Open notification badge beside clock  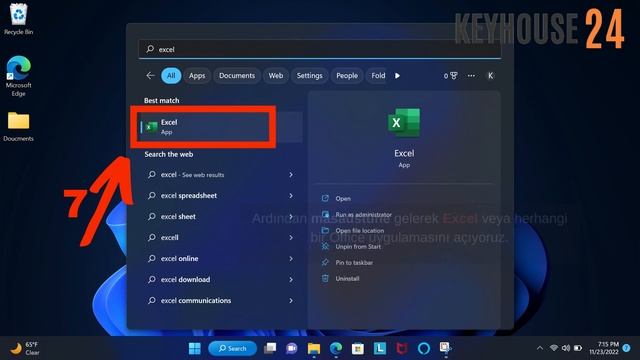pos(627,348)
